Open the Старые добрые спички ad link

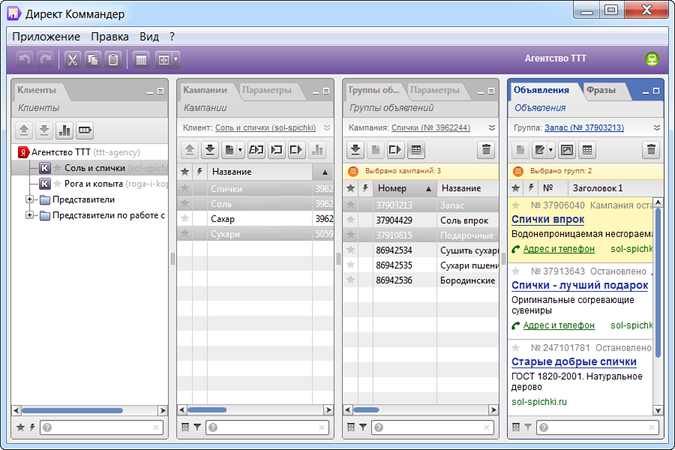[574, 362]
